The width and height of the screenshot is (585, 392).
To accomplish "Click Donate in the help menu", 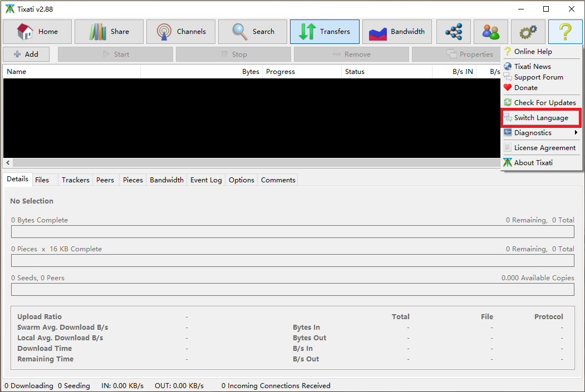I will point(525,88).
